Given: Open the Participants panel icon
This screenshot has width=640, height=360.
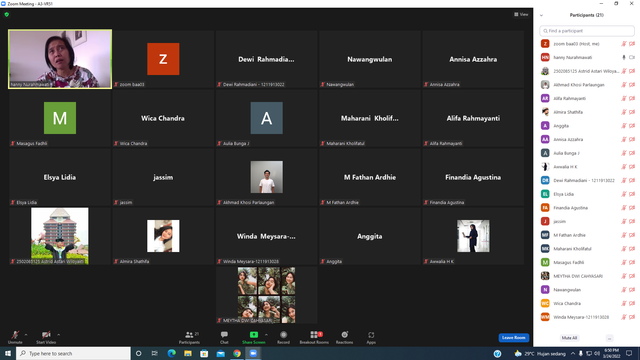Looking at the screenshot, I should pyautogui.click(x=189, y=335).
